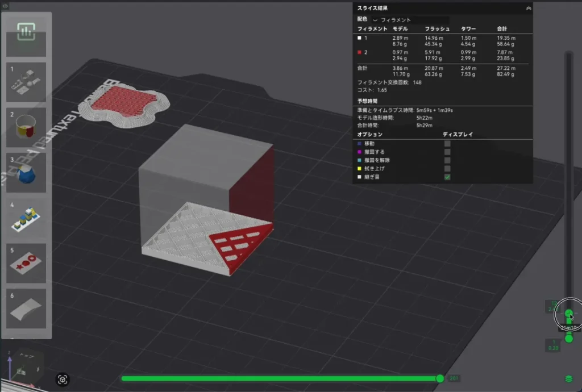
Task: Click the blue 移動 color swatch
Action: point(359,144)
